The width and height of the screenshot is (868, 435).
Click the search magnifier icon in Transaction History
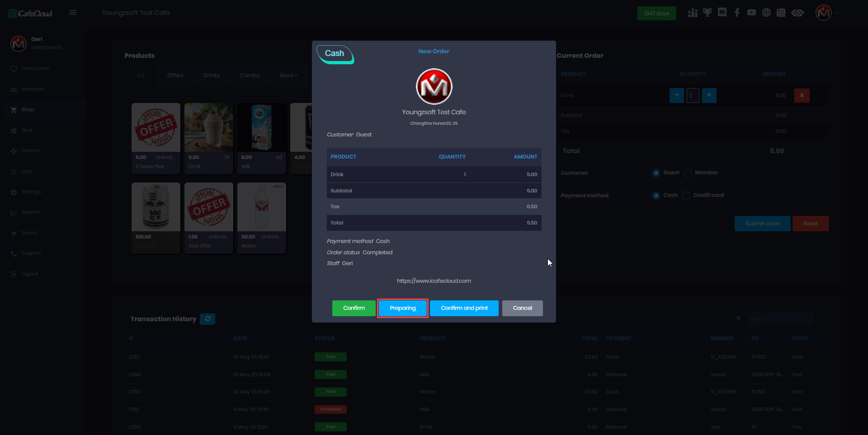(x=739, y=319)
